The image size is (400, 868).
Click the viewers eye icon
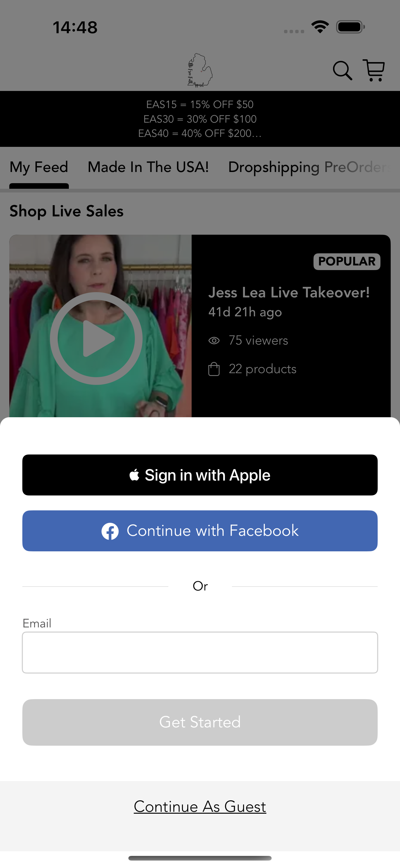[x=214, y=341]
